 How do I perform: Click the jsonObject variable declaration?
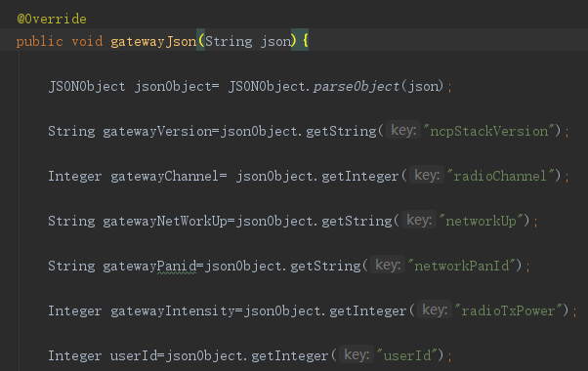[x=173, y=86]
